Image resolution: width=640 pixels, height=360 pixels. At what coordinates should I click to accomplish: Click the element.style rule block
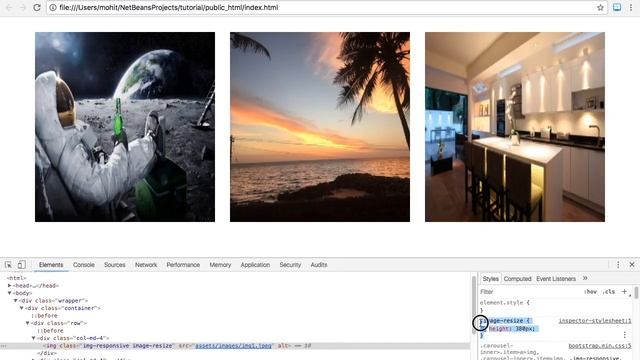point(504,306)
